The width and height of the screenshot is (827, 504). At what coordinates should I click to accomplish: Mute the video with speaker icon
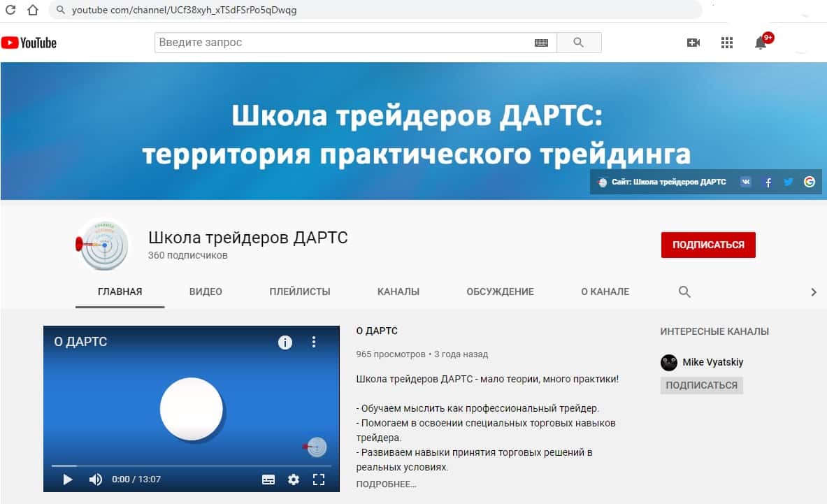pos(96,480)
